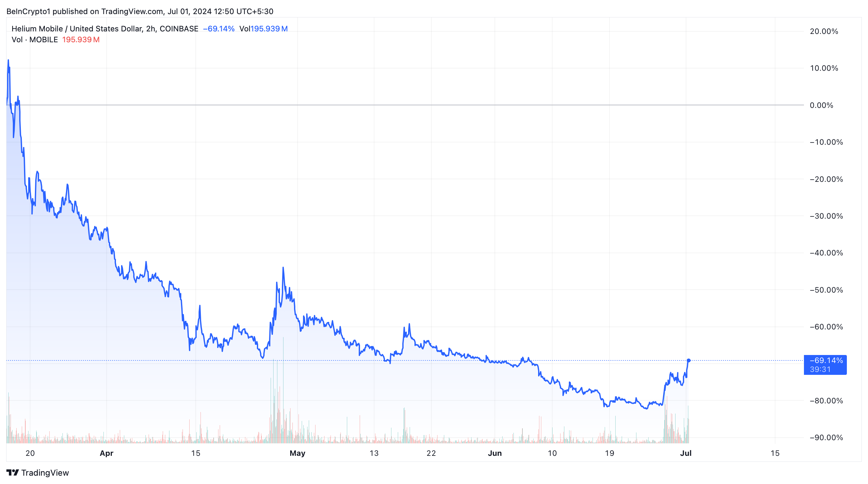Click the Vol · MOBILE indicator label
The height and width of the screenshot is (484, 868).
coord(35,40)
